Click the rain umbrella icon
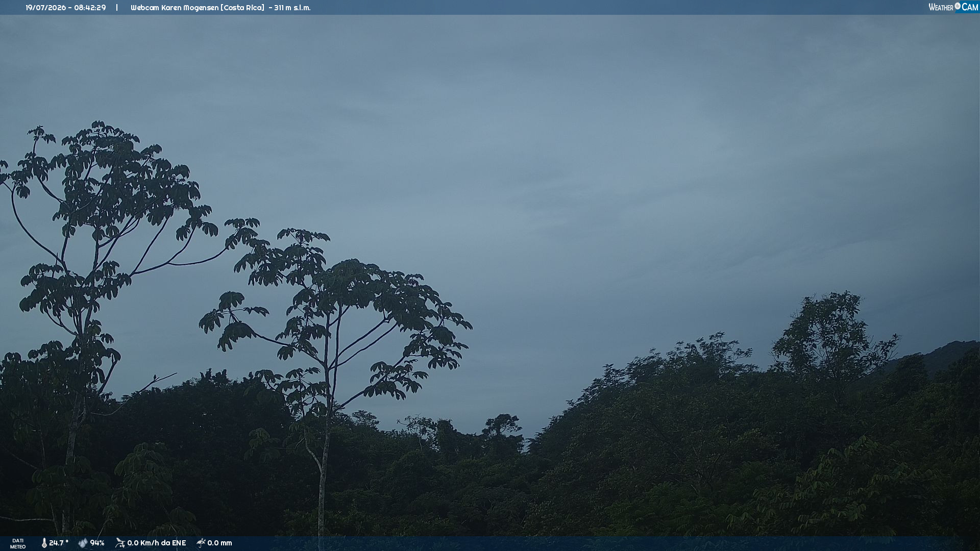Screen dimensions: 980x551 point(201,543)
